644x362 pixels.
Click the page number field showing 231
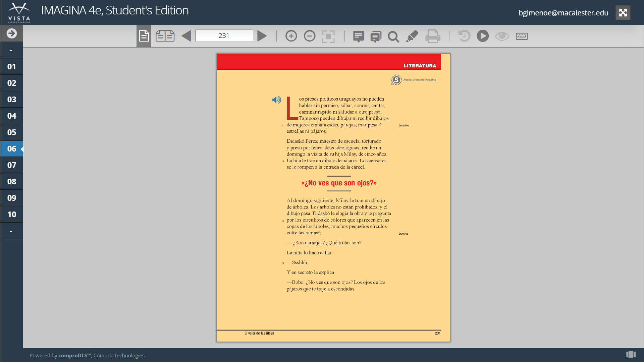(x=224, y=36)
